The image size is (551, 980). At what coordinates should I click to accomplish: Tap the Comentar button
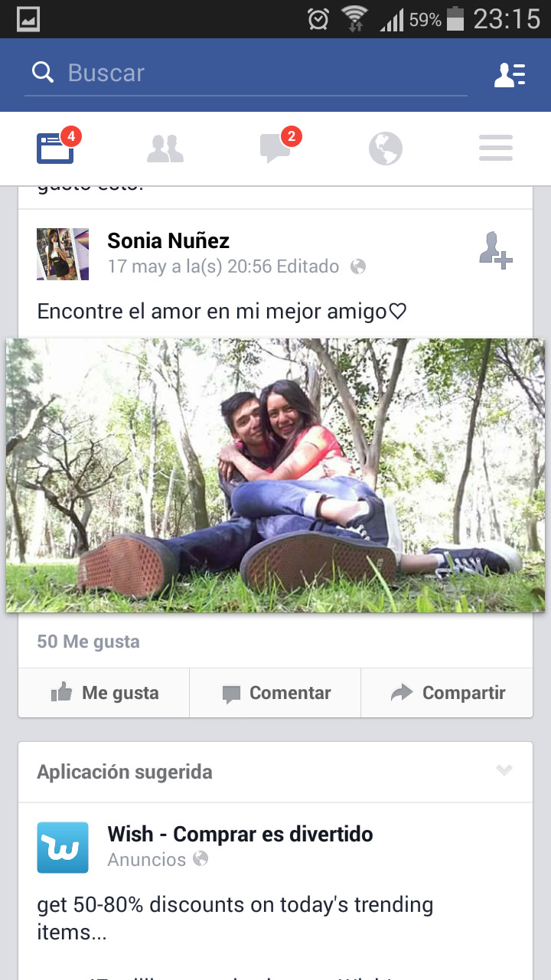click(275, 693)
